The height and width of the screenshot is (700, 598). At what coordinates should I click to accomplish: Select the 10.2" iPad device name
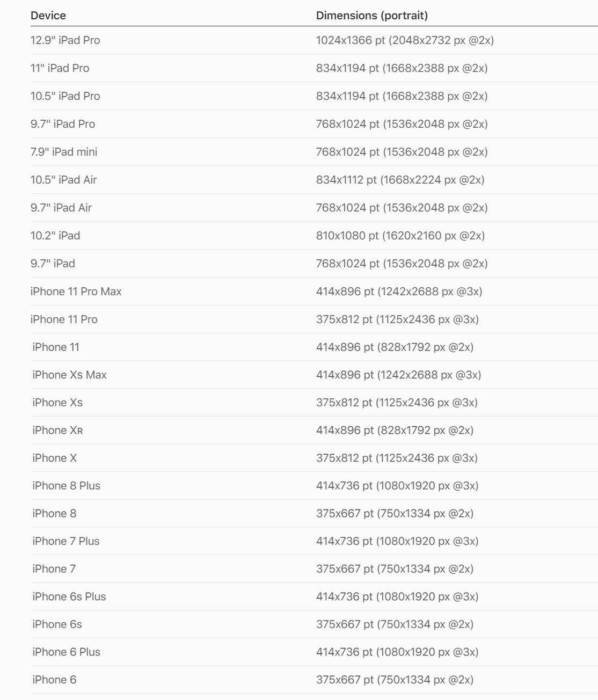55,236
